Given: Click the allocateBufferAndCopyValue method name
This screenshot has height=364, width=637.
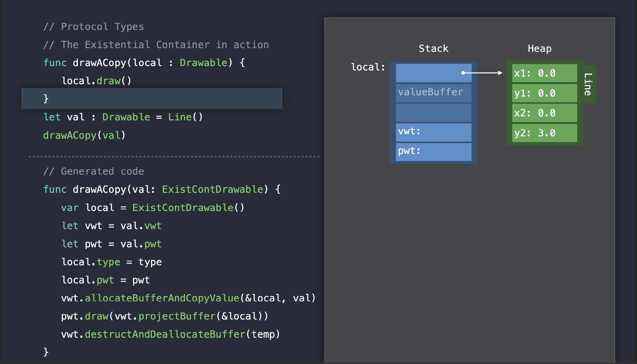Looking at the screenshot, I should pos(162,298).
